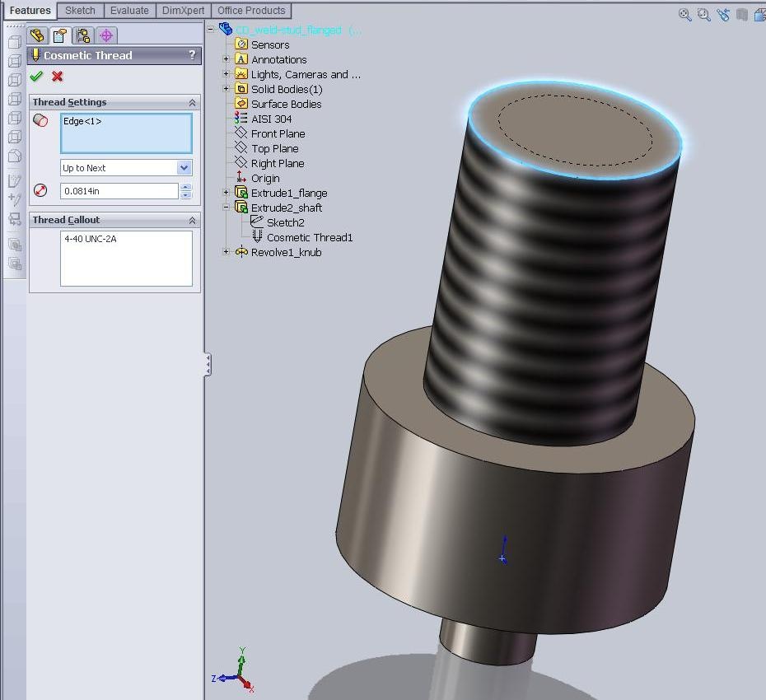Expand the Revolve1_knub feature
This screenshot has width=766, height=700.
(x=226, y=252)
